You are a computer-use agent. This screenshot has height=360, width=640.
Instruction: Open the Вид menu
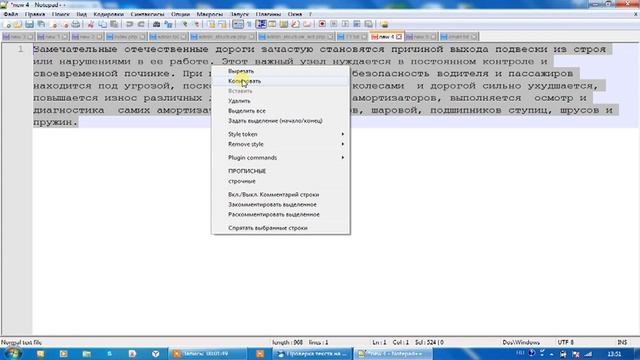82,14
